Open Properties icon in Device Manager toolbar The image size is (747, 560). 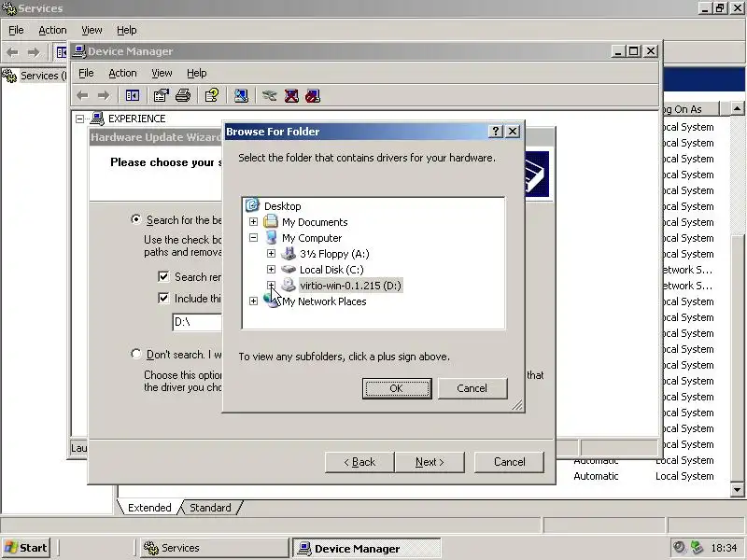click(161, 96)
